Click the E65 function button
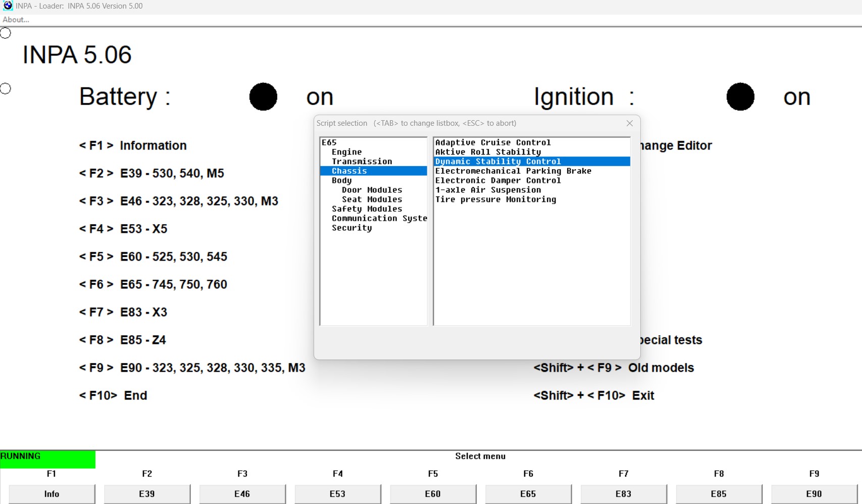862x504 pixels. (528, 494)
